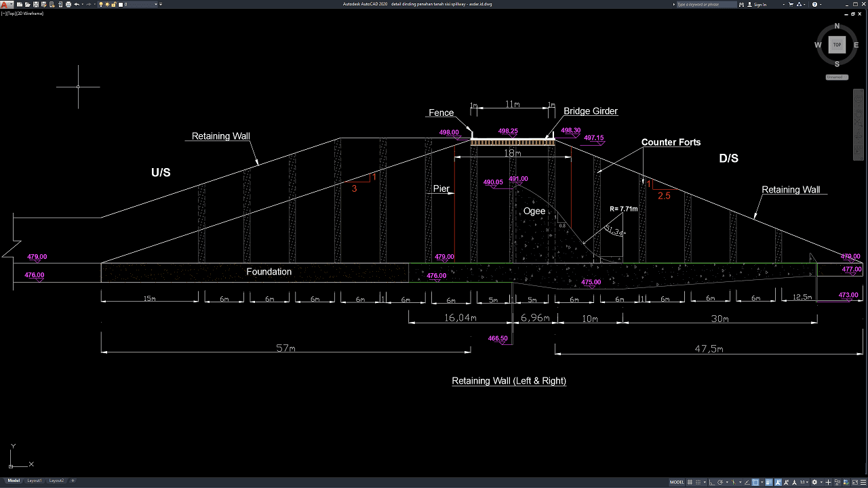Switch to the Layout2 tab
This screenshot has width=868, height=488.
point(56,481)
